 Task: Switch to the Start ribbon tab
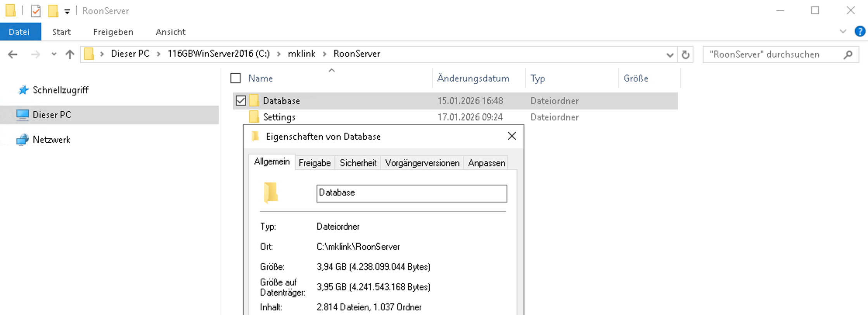(x=62, y=32)
